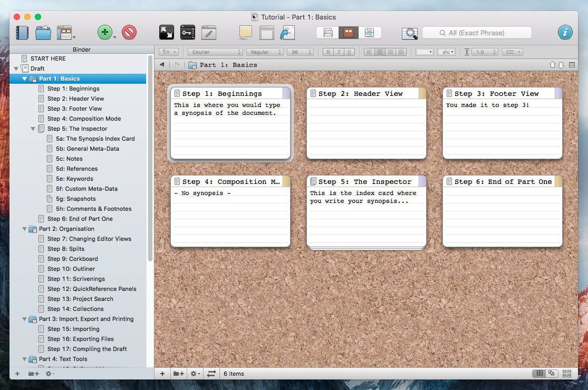The image size is (588, 390).
Task: Open the Courier font family dropdown
Action: [x=215, y=52]
